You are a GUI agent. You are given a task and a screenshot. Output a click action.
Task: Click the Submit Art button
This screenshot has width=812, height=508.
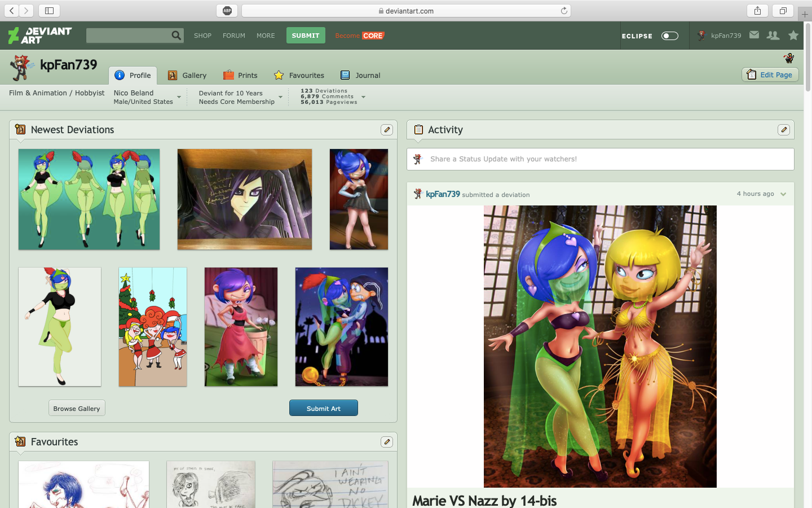pos(324,408)
